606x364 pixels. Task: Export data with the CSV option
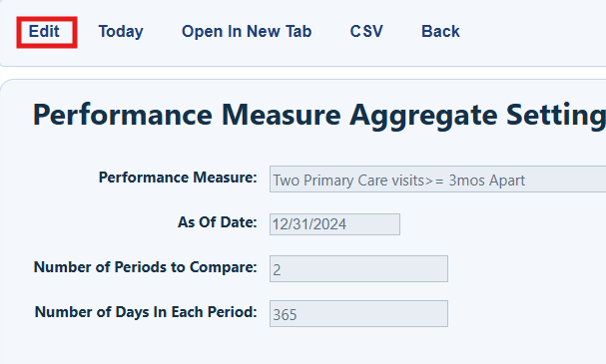coord(366,32)
